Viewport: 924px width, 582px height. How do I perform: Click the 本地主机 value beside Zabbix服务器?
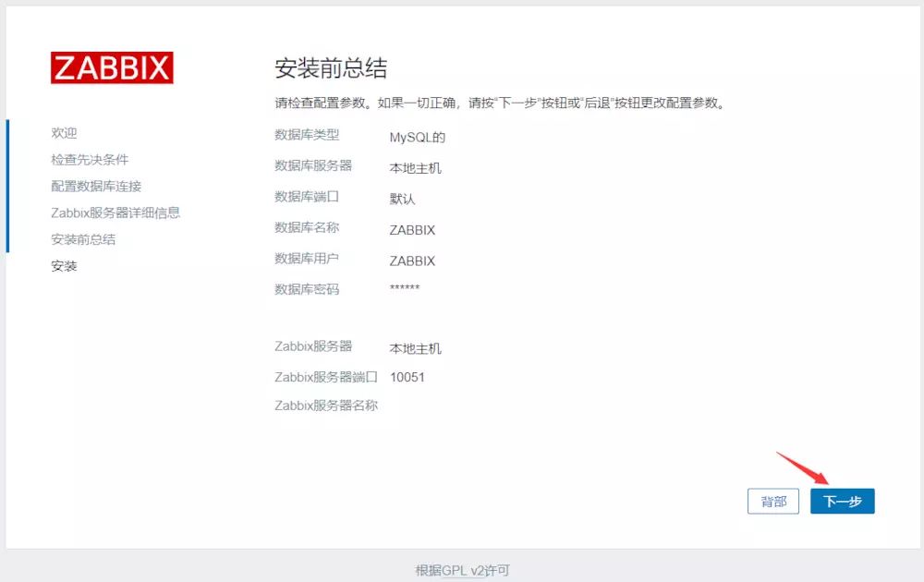(416, 348)
